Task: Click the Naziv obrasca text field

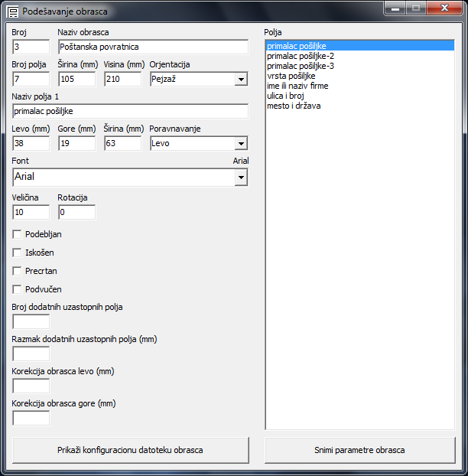Action: click(x=153, y=47)
